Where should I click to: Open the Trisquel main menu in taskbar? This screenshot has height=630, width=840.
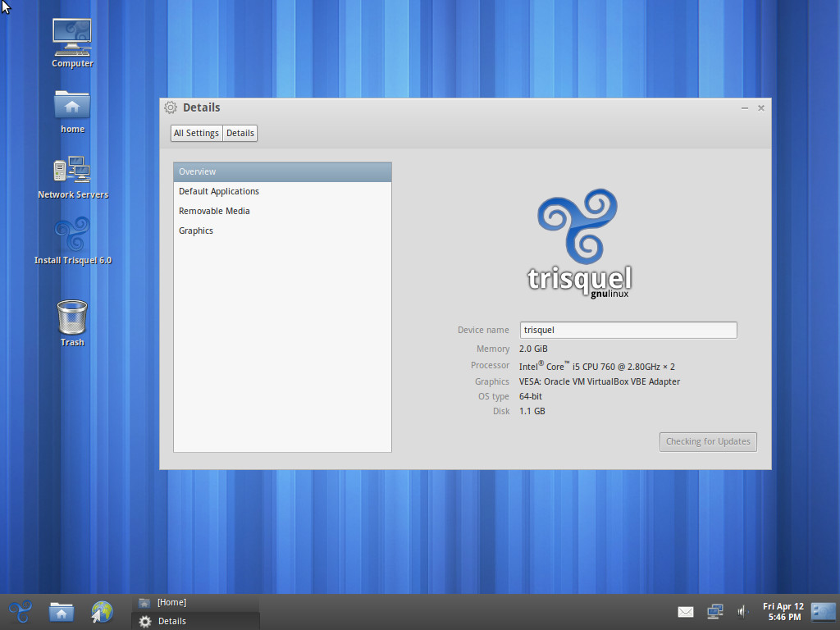coord(21,612)
